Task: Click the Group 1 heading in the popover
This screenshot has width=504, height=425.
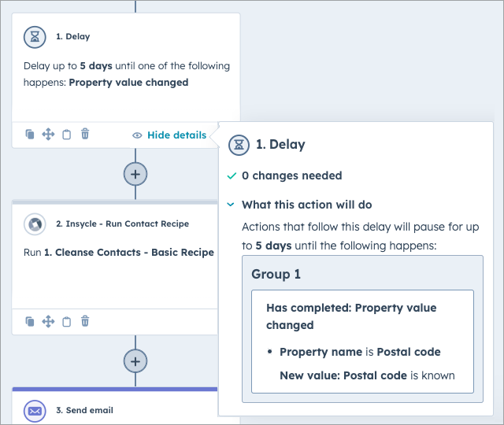Action: [x=276, y=275]
